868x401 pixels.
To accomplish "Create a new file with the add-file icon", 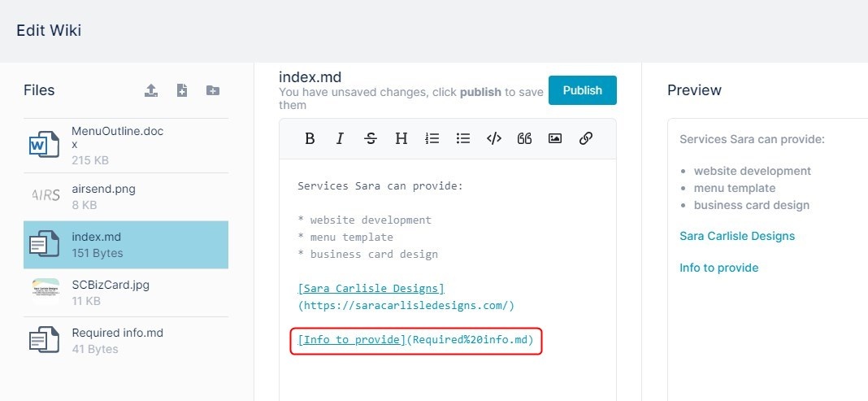I will 181,90.
